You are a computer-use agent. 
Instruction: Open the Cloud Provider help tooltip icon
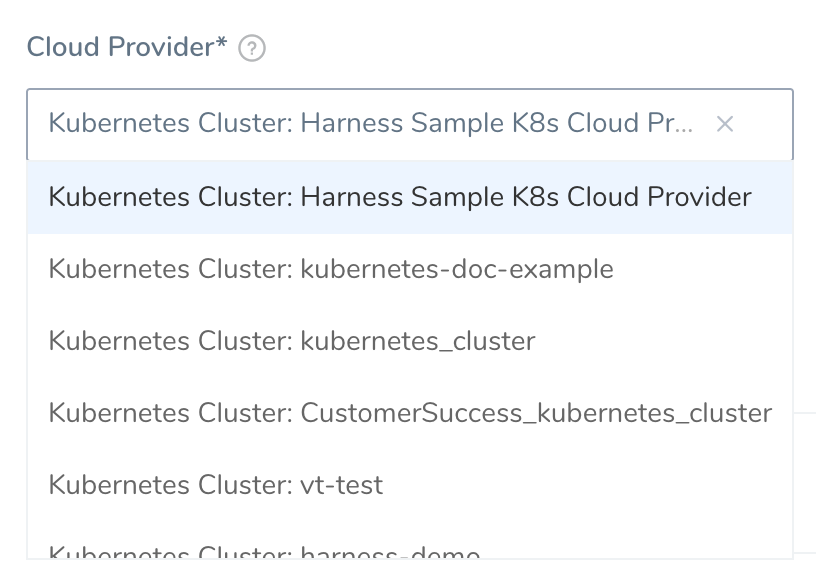coord(252,48)
